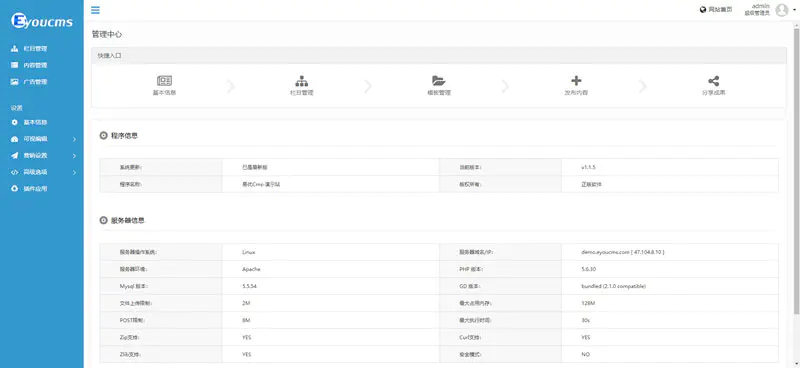
Task: Click the 程序信息 section heading
Action: click(124, 136)
